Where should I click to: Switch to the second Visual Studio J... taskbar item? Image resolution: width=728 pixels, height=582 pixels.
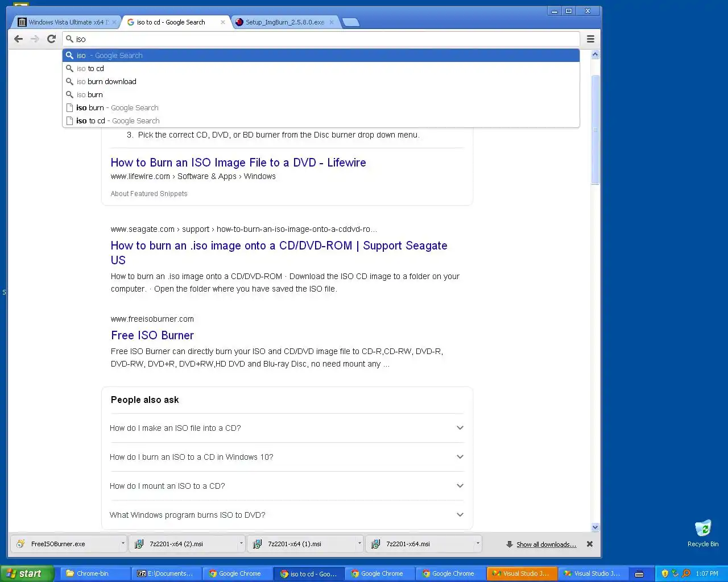[593, 573]
